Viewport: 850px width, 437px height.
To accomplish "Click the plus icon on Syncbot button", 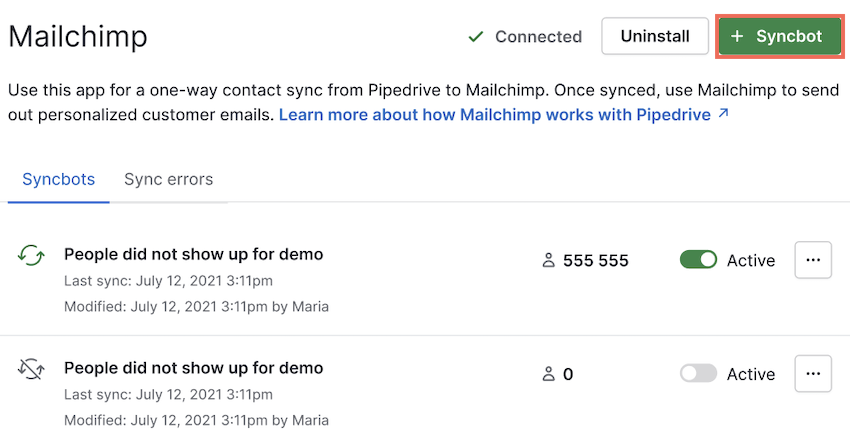I will [737, 36].
